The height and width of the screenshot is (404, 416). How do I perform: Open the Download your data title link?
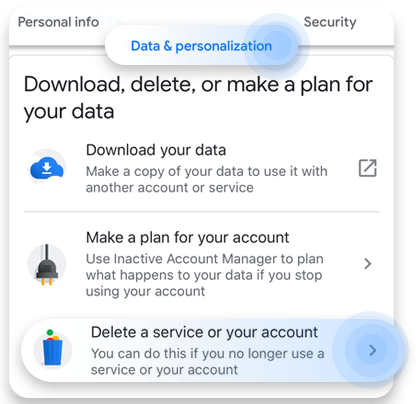pyautogui.click(x=156, y=150)
